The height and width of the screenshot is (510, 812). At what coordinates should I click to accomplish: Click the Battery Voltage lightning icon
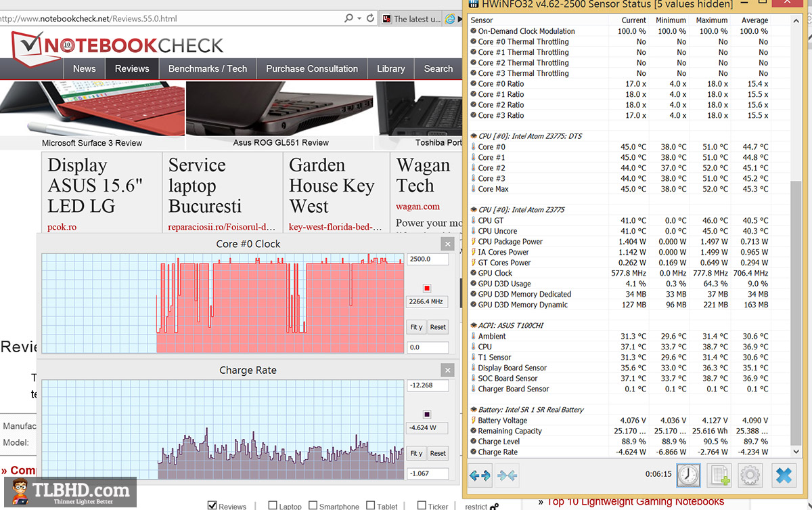tap(473, 421)
